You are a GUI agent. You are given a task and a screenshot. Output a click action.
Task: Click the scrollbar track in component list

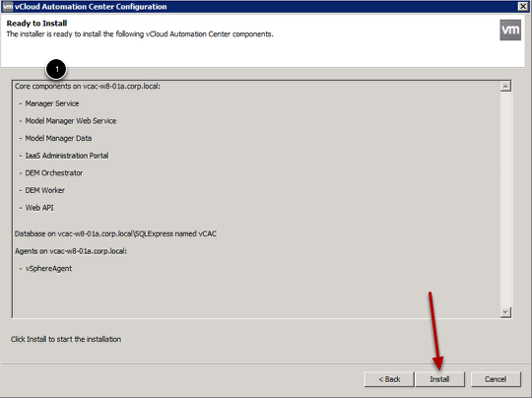pyautogui.click(x=505, y=199)
